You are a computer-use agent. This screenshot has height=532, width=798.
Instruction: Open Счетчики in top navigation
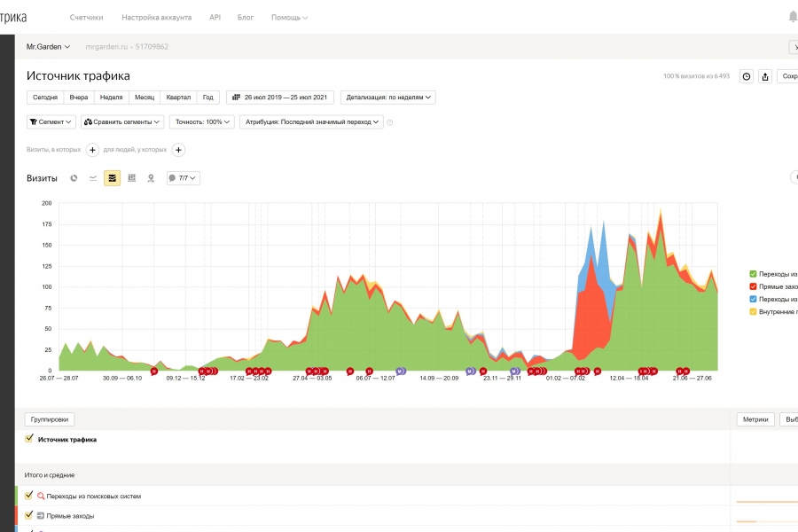coord(86,18)
